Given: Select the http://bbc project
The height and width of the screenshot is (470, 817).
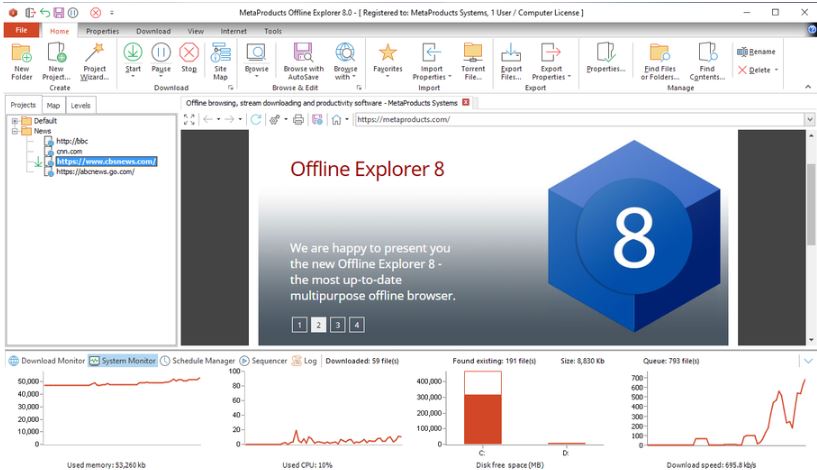Looking at the screenshot, I should coord(72,141).
